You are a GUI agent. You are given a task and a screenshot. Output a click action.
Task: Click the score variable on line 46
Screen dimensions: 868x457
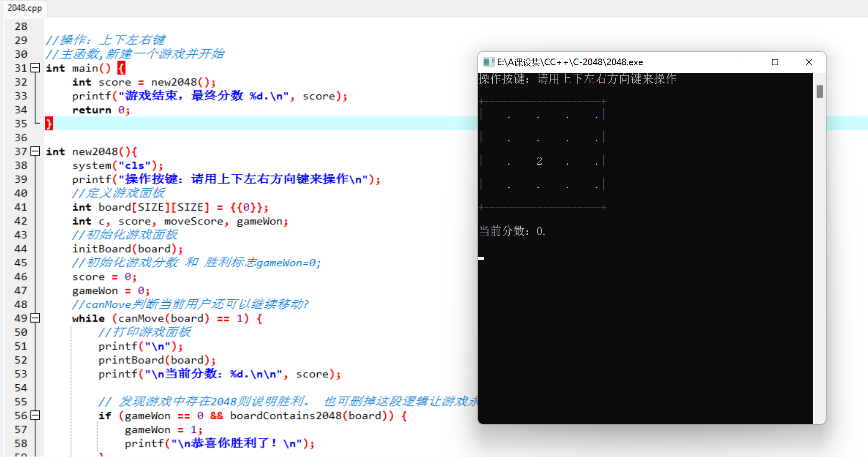[88, 276]
